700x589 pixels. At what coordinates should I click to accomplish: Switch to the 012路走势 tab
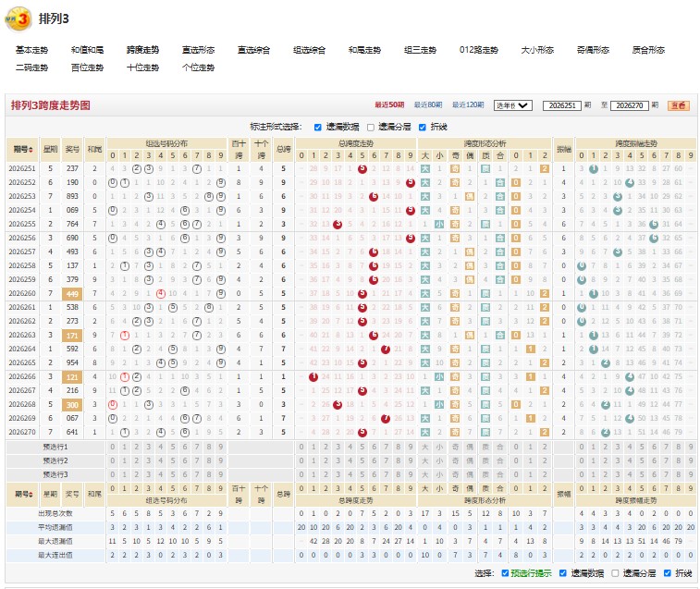[479, 50]
